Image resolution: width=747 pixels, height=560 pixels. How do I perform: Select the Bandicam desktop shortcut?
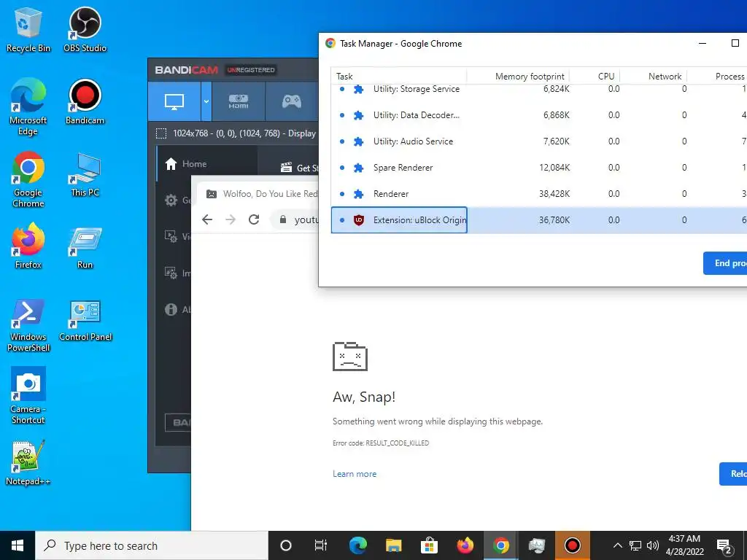[x=85, y=102]
